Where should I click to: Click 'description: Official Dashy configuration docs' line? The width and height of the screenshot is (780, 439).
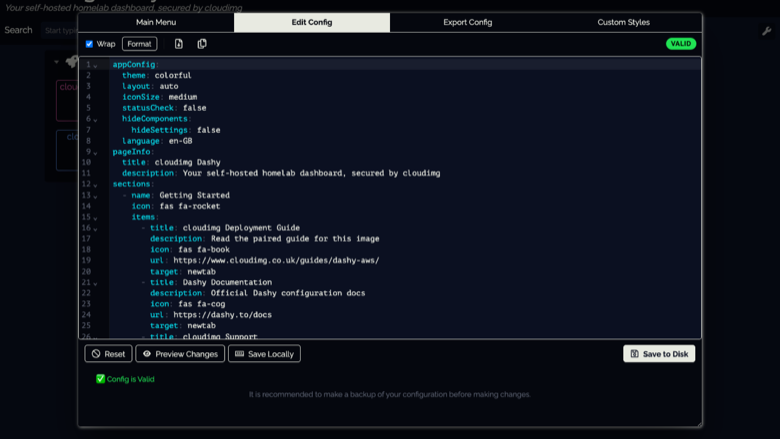(258, 293)
